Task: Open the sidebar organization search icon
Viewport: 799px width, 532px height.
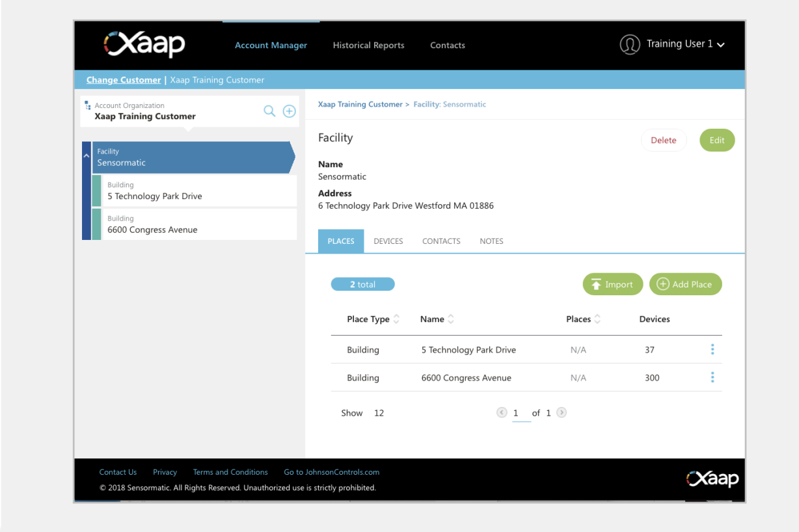Action: click(x=269, y=111)
